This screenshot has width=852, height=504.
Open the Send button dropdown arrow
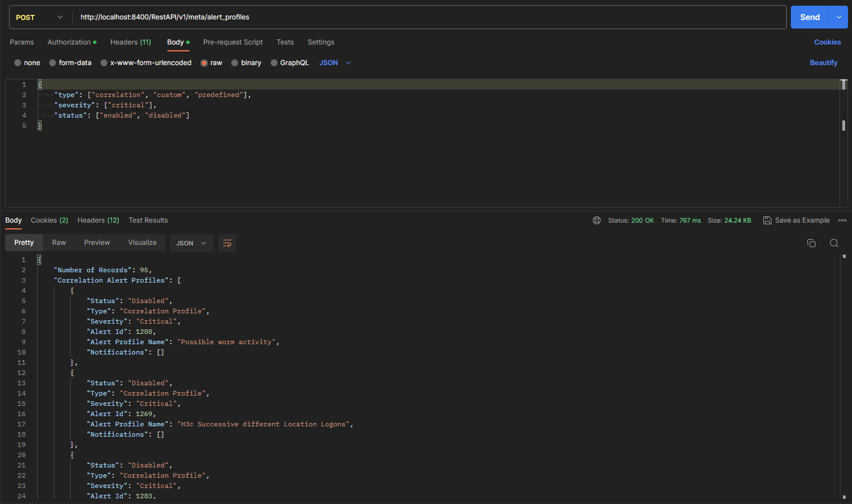838,17
